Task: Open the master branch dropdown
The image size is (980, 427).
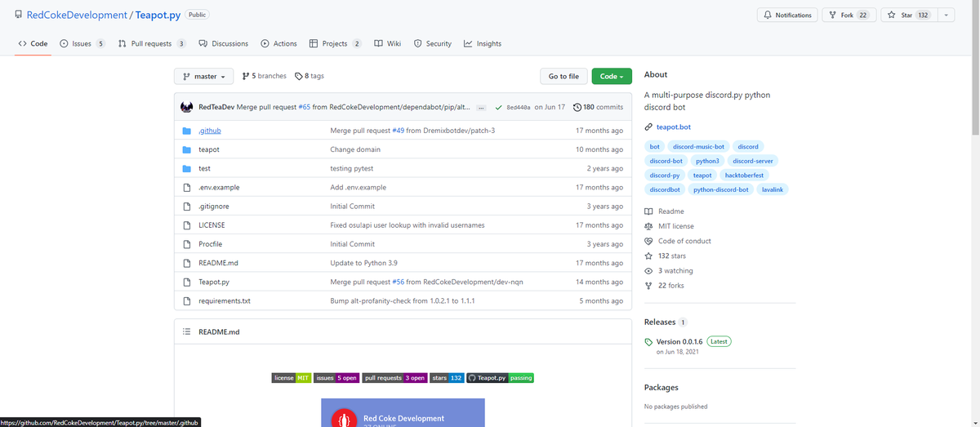Action: point(204,76)
